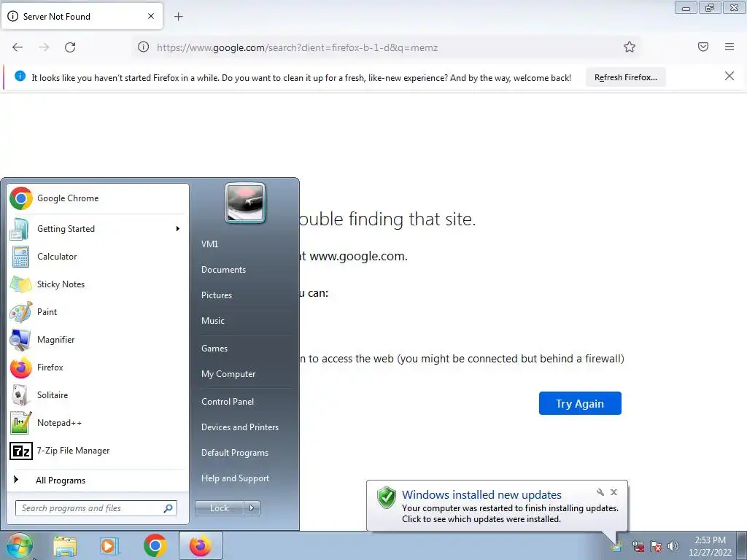Viewport: 747px width, 560px height.
Task: Open Getting Started in Start menu
Action: point(98,228)
